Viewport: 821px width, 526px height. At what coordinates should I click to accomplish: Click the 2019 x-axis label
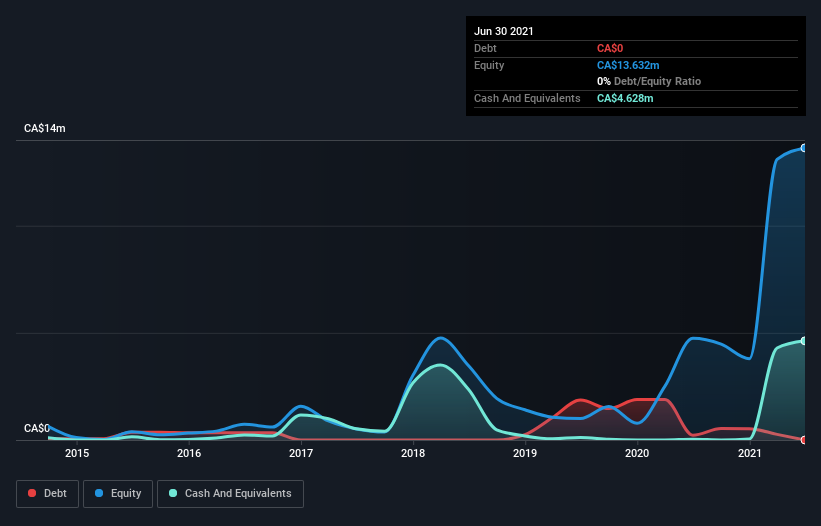coord(525,453)
